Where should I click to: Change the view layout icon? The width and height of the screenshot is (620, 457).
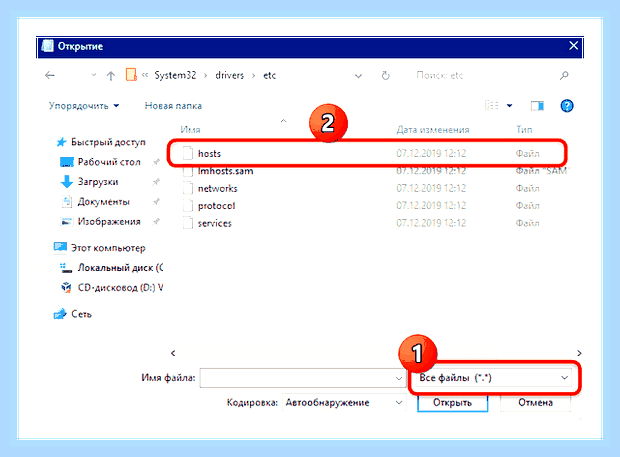(x=491, y=106)
